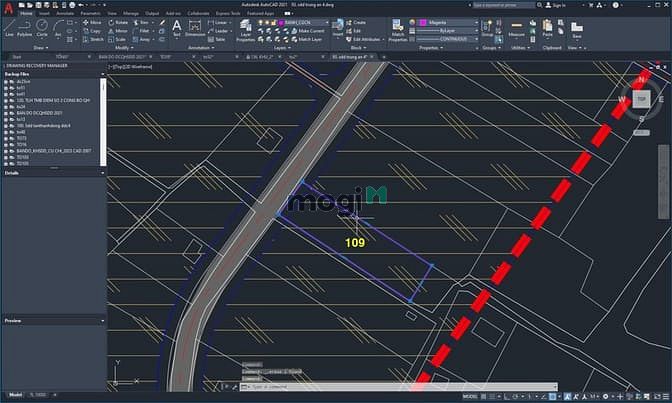Screen dimensions: 672x403
Task: Click the search keyword input field
Action: click(x=504, y=5)
